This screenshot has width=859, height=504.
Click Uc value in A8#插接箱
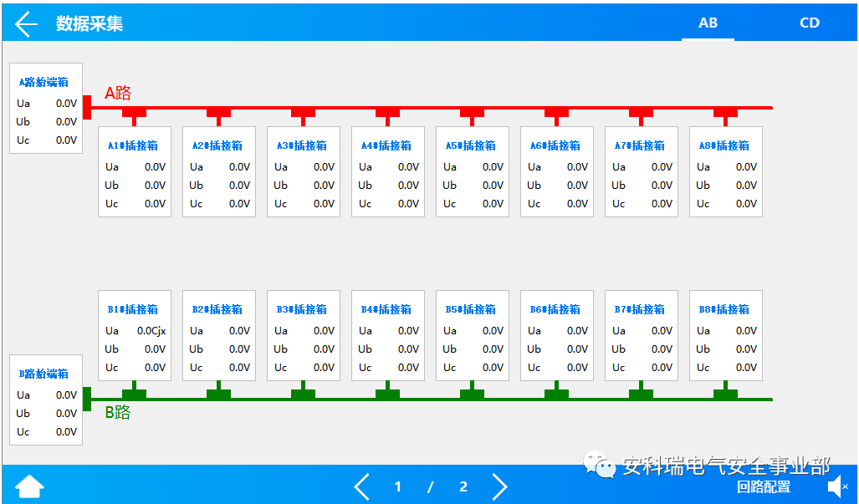tap(746, 204)
